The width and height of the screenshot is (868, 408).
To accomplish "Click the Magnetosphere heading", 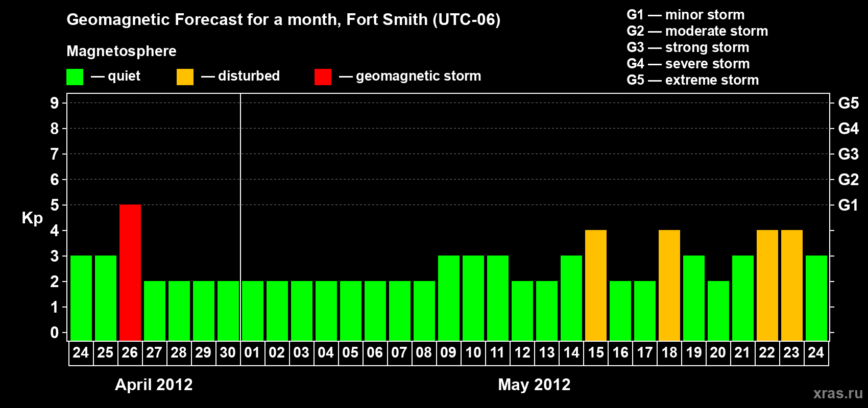I will tap(122, 51).
